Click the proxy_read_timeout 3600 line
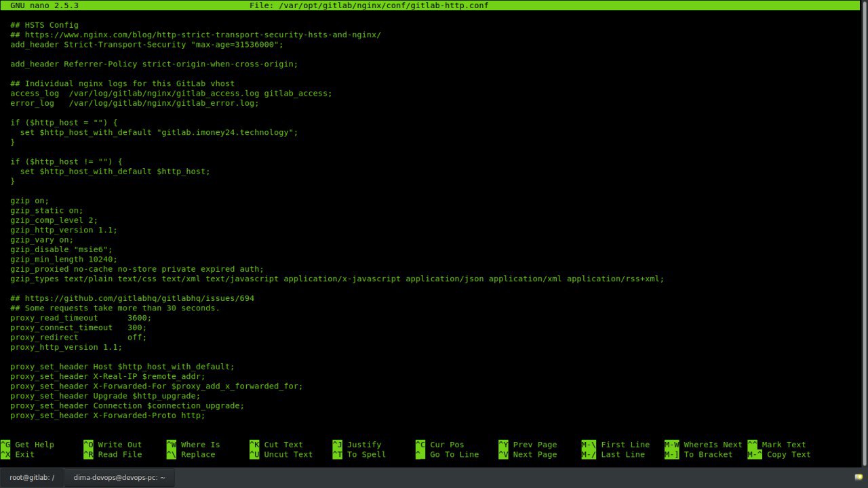868x488 pixels. [x=81, y=318]
